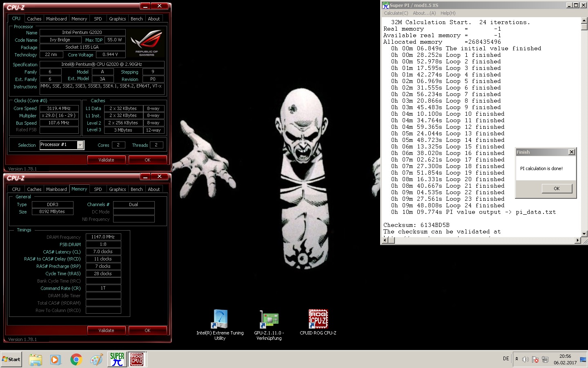Select Caches tab in top CPU-Z window
The height and width of the screenshot is (368, 588).
[x=34, y=19]
